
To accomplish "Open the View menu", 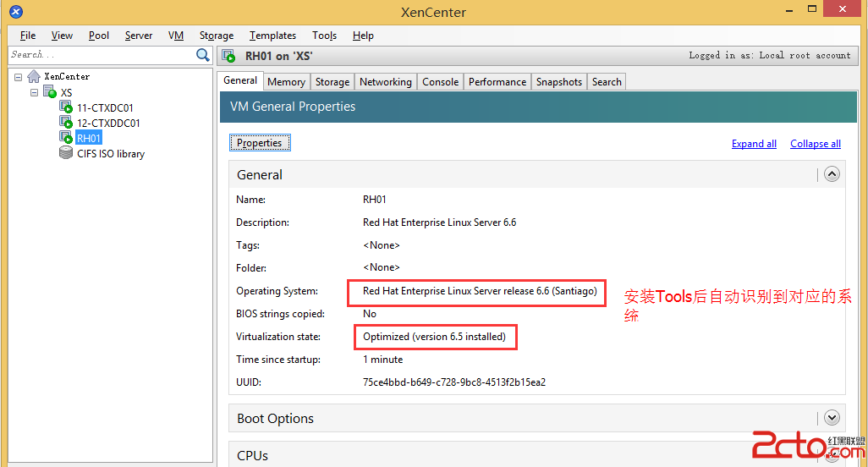I will 62,36.
